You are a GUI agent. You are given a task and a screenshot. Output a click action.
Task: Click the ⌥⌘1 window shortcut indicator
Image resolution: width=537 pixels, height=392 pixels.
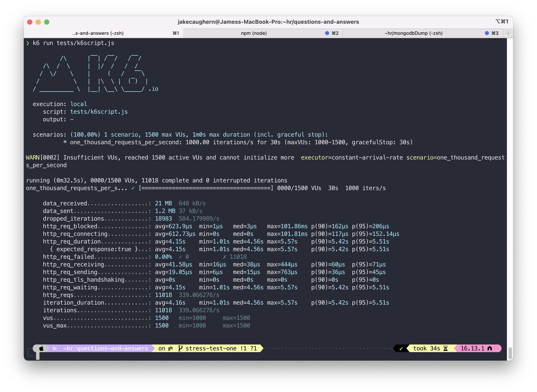[x=502, y=22]
